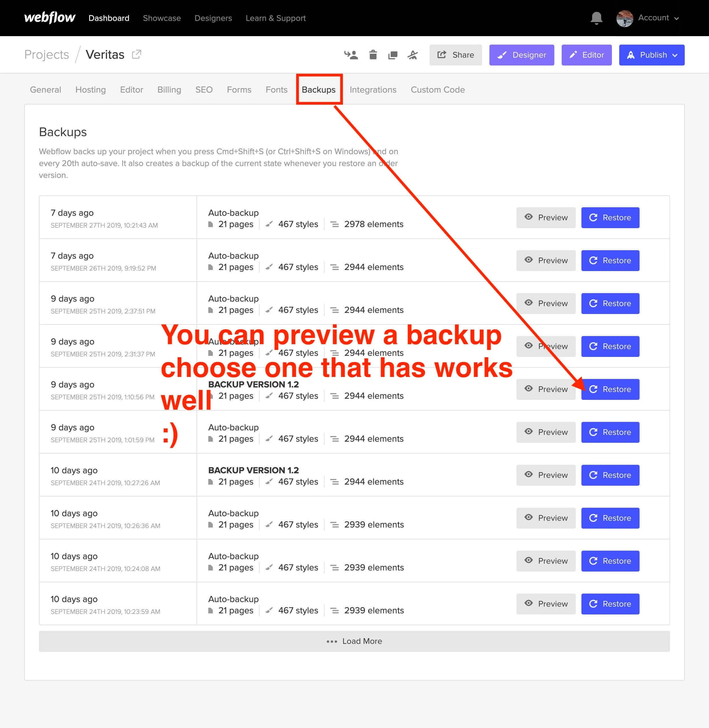Click the delete project trash icon
Viewport: 709px width, 728px height.
[x=373, y=55]
